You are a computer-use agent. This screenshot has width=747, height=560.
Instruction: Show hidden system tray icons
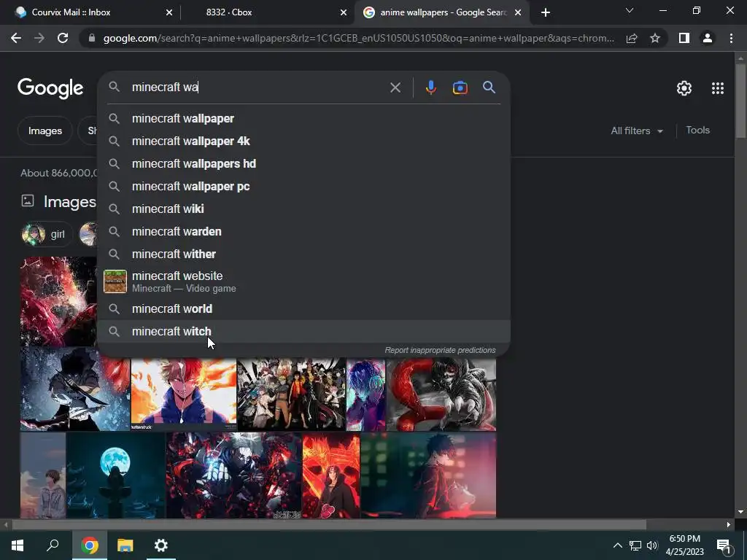pyautogui.click(x=617, y=545)
